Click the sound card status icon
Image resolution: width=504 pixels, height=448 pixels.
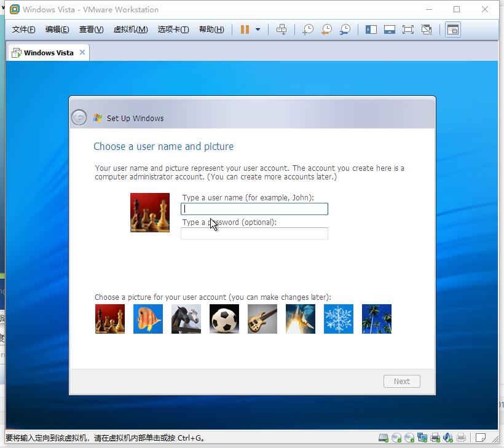coord(447,438)
